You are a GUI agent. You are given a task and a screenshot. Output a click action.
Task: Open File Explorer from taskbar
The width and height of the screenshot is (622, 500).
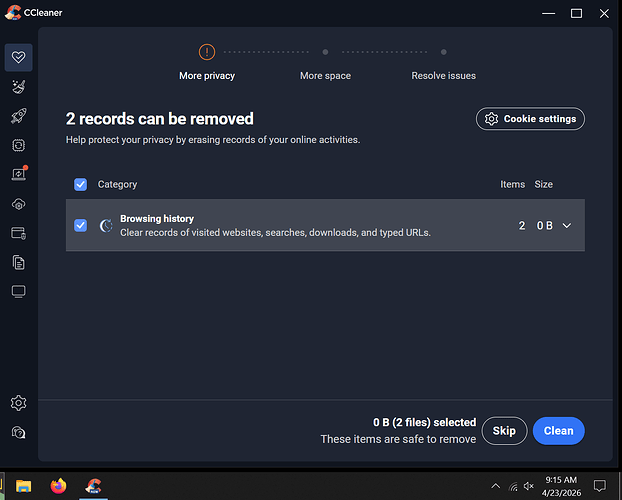point(23,486)
